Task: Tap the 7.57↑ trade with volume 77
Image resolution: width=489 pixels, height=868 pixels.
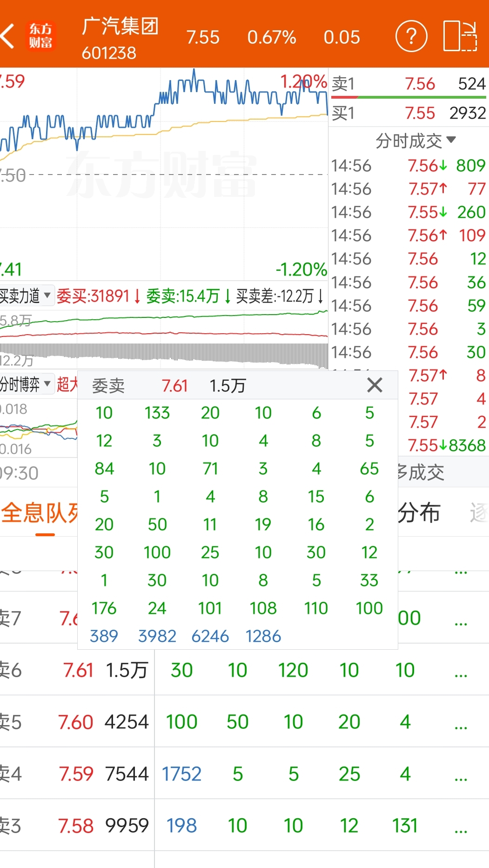Action: 409,189
